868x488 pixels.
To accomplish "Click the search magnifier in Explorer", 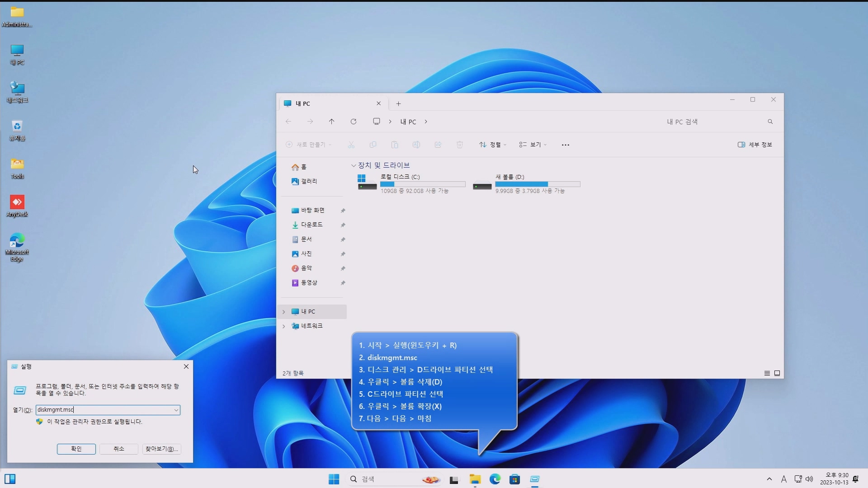I will 770,122.
